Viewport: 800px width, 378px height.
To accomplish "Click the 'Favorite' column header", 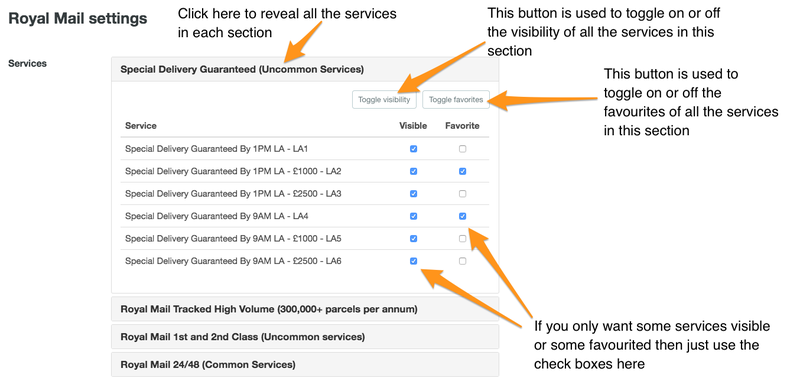I will (462, 125).
